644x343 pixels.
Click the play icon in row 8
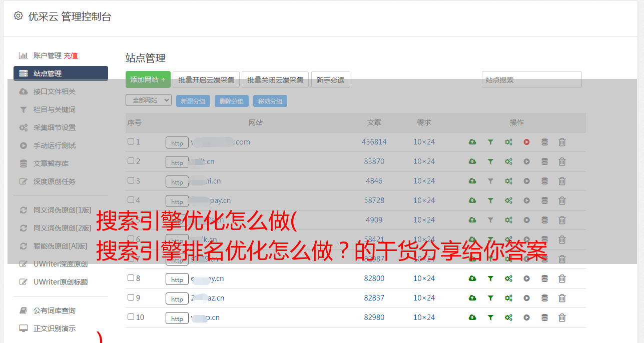(x=526, y=278)
